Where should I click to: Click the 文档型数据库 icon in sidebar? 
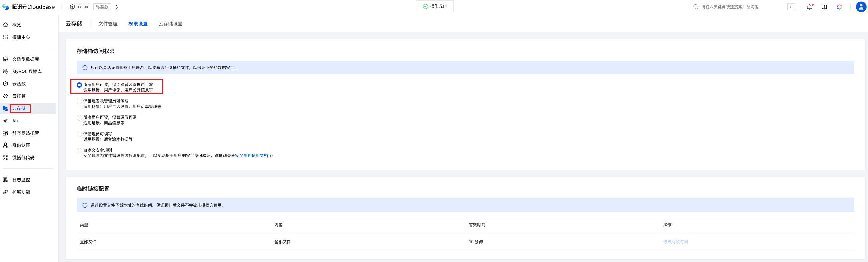5,59
